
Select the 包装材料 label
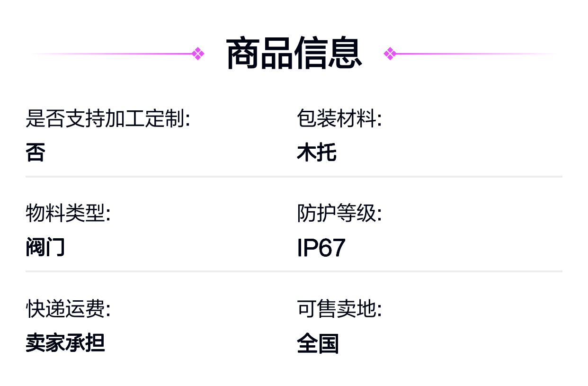[339, 118]
